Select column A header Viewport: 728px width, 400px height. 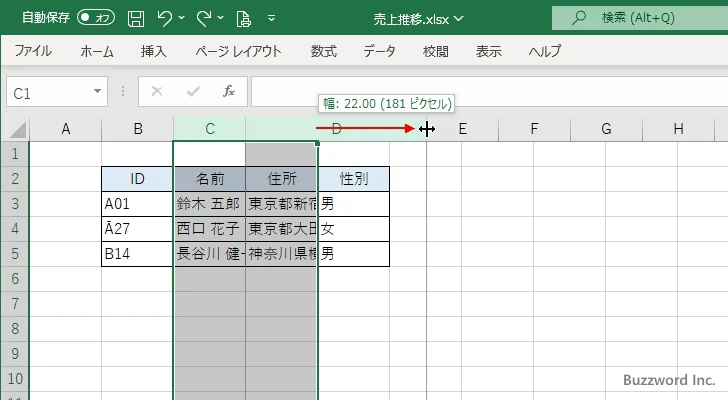click(x=65, y=129)
